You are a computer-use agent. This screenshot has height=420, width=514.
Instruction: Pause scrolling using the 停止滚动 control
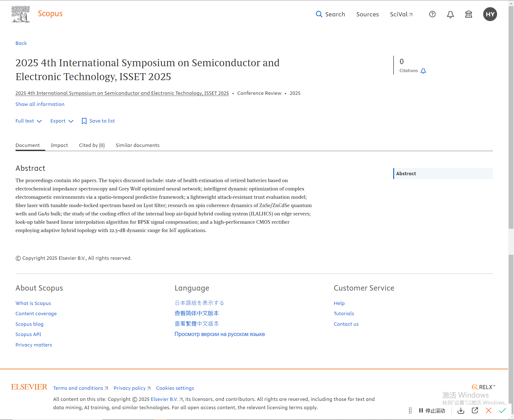tap(432, 411)
